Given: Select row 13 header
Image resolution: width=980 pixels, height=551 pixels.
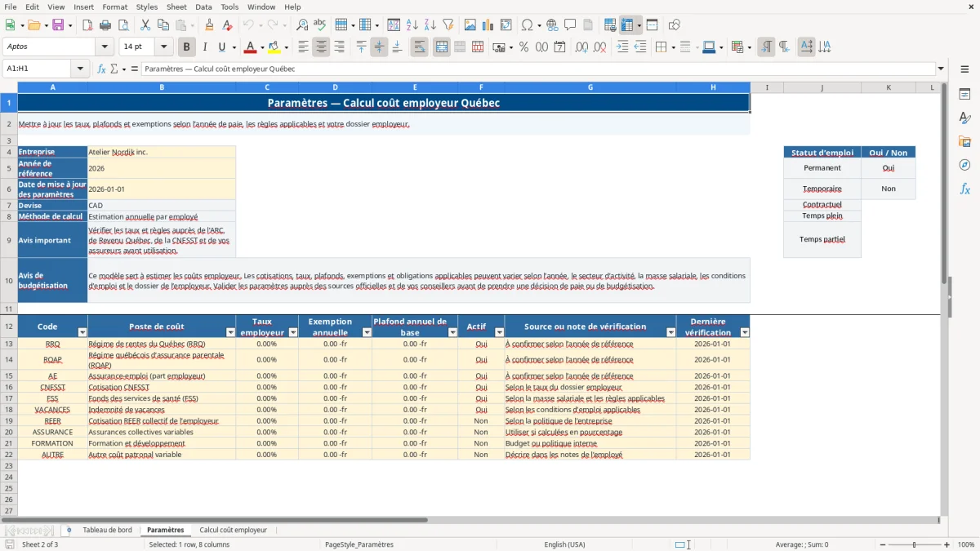Looking at the screenshot, I should (x=9, y=344).
